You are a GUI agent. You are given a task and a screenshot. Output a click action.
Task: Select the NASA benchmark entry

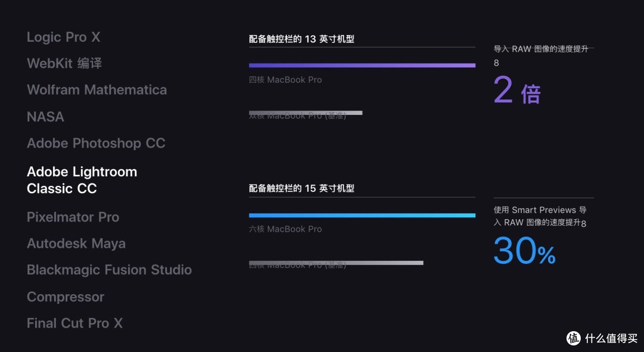point(45,117)
